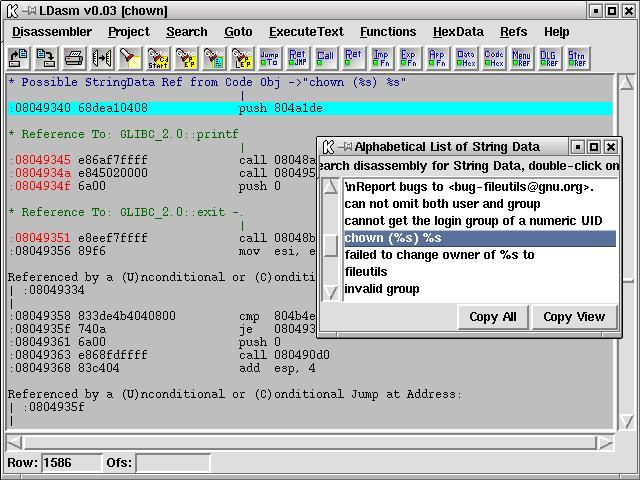Open the Goto menu
Image resolution: width=640 pixels, height=480 pixels.
[238, 32]
